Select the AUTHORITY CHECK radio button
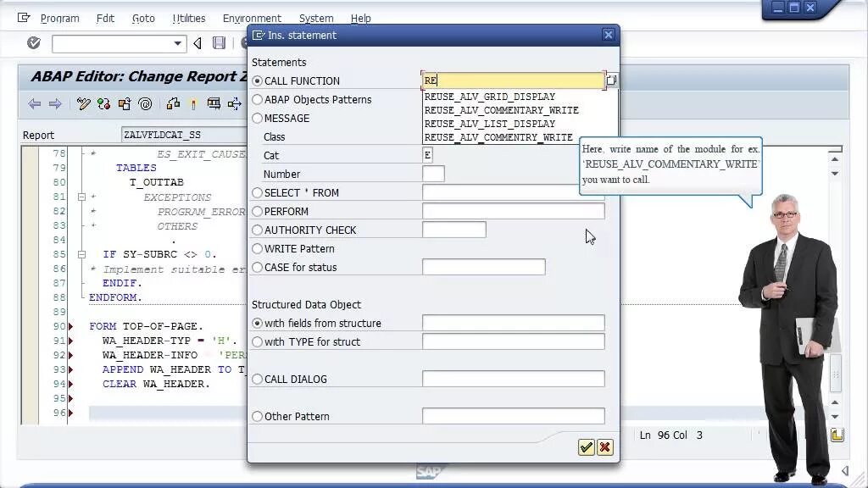Image resolution: width=868 pixels, height=488 pixels. click(257, 230)
